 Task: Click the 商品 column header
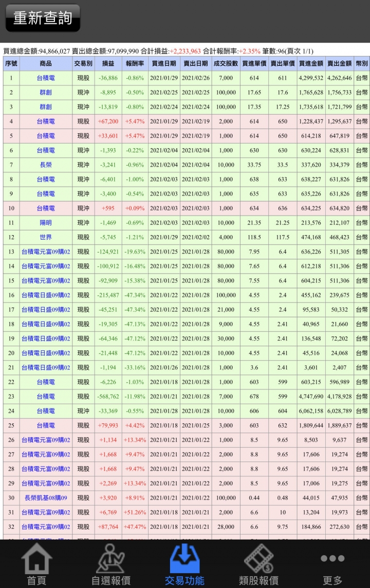coord(46,63)
